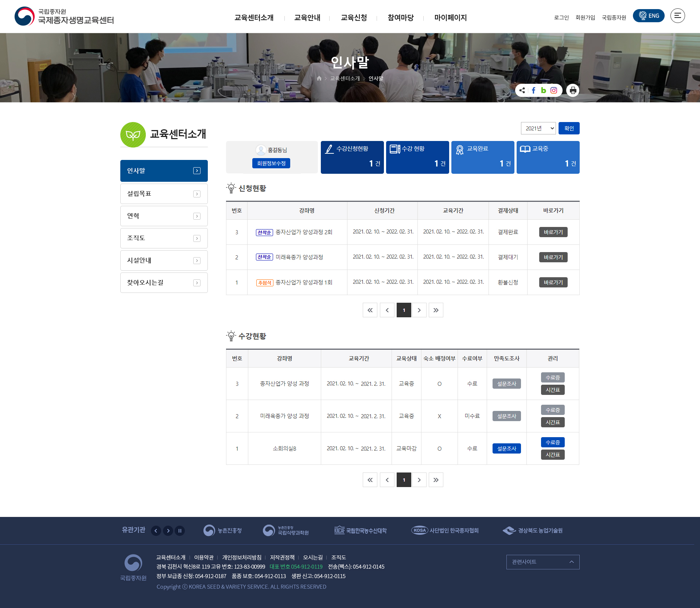Expand 설립목표 sidebar menu item
Viewport: 700px width, 608px height.
pyautogui.click(x=164, y=194)
